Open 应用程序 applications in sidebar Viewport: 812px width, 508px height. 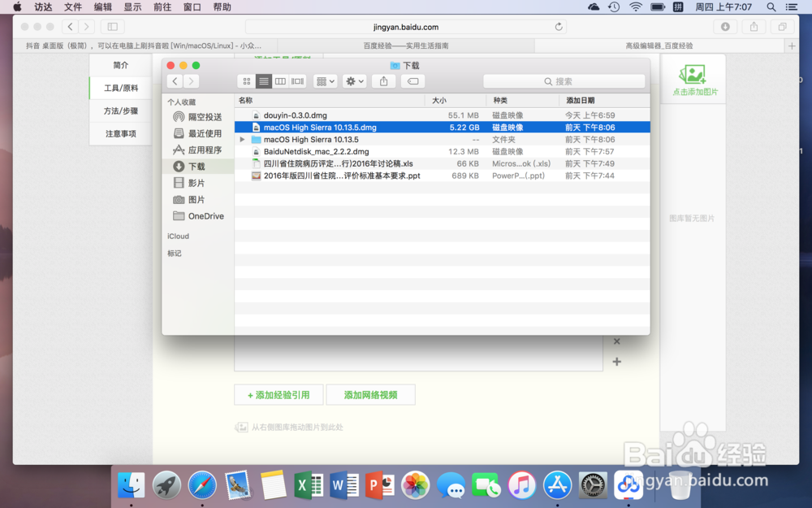click(x=198, y=150)
